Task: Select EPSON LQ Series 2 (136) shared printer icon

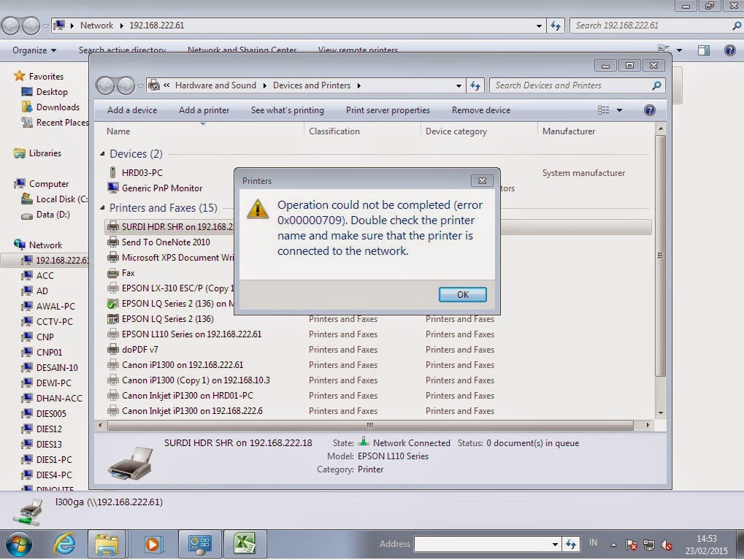Action: coord(113,304)
